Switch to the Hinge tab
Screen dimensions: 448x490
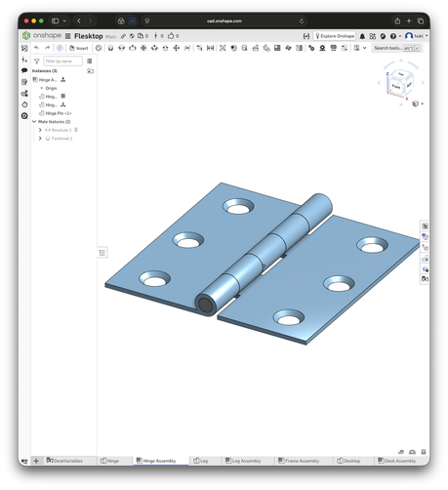[x=109, y=461]
